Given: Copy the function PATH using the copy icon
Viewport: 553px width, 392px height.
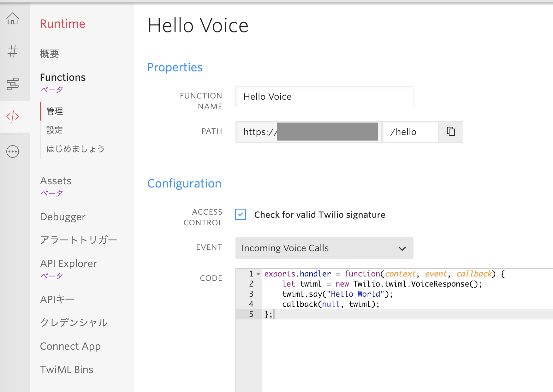Looking at the screenshot, I should coord(450,132).
